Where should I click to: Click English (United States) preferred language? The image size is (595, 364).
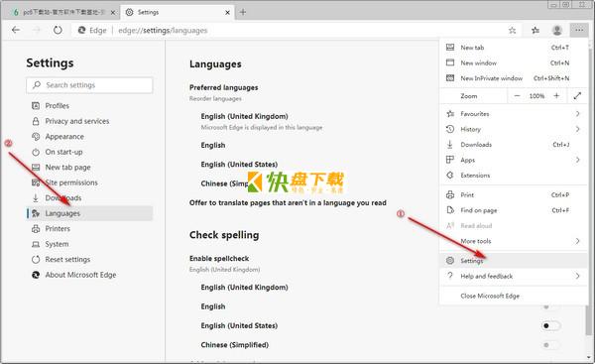(239, 165)
